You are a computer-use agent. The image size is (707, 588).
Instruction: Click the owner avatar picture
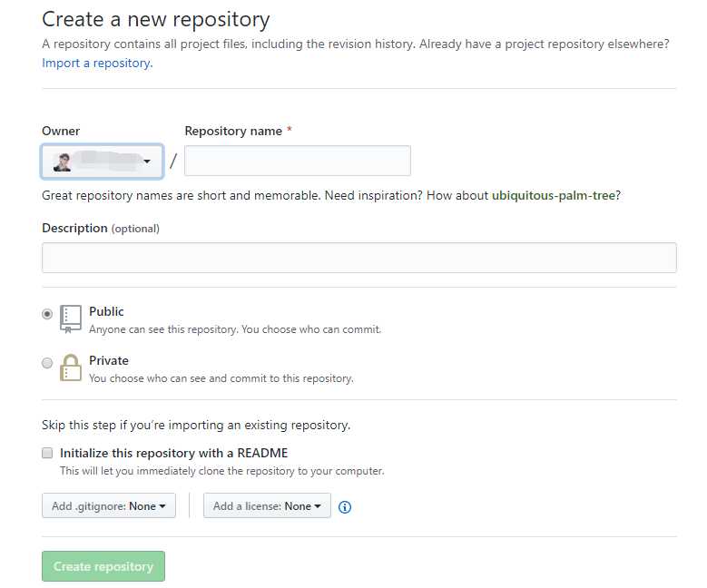(63, 162)
